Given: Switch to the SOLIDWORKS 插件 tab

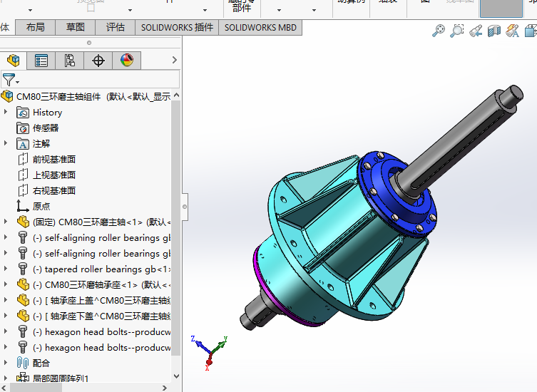Looking at the screenshot, I should [x=177, y=27].
